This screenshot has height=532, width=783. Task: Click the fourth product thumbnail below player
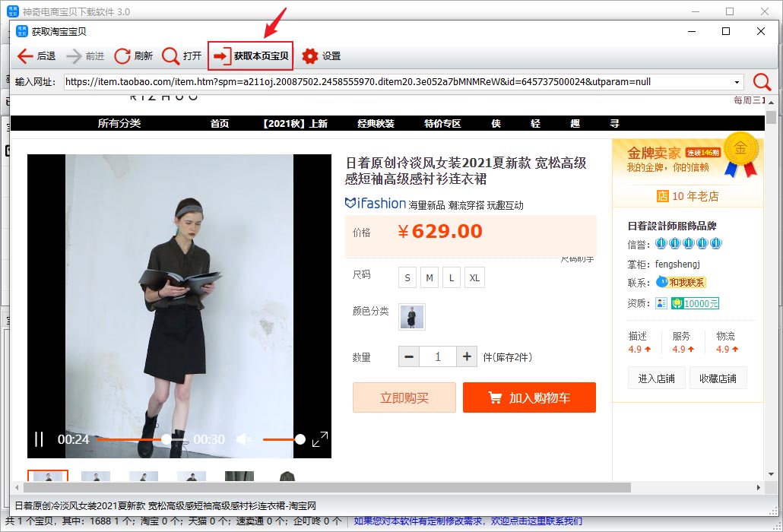192,476
